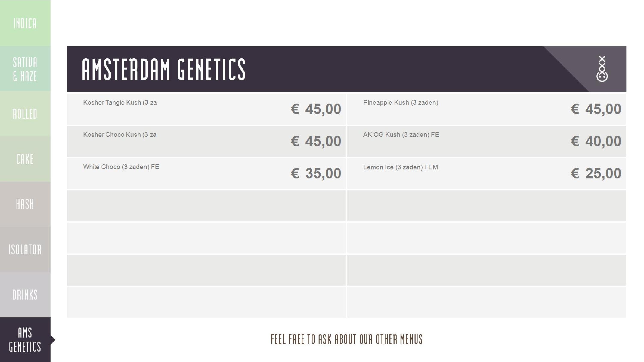
Task: Choose the AK OG Kush row
Action: (401, 135)
